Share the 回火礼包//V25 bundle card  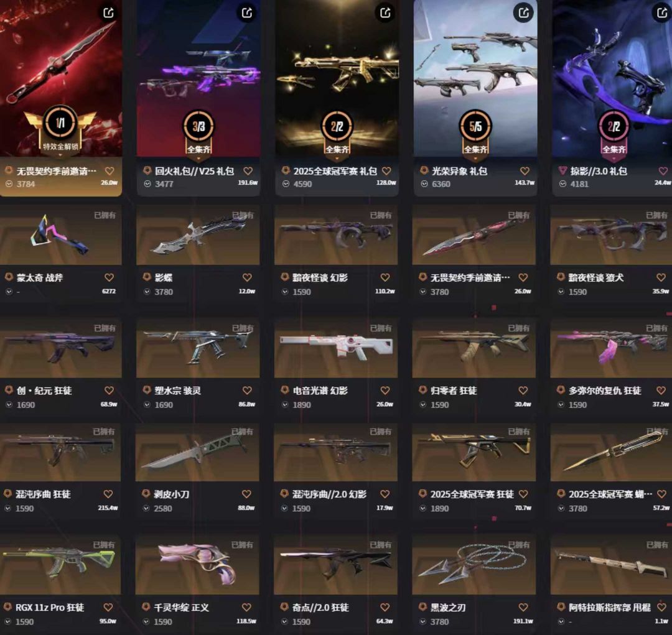(246, 12)
